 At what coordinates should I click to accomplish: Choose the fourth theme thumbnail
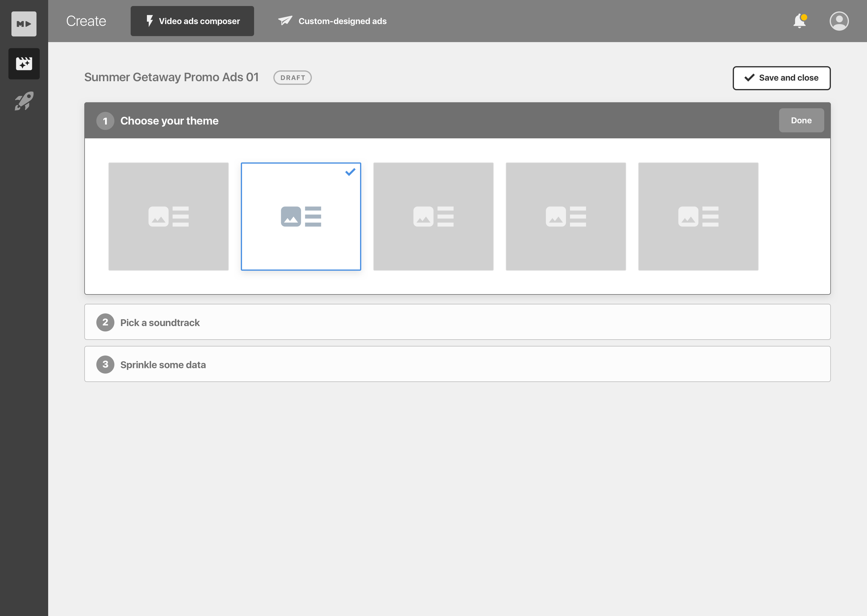pos(566,217)
